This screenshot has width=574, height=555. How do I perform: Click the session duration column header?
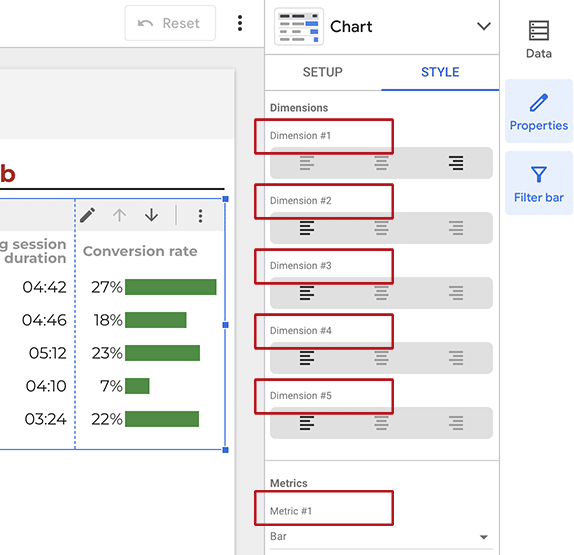[34, 251]
